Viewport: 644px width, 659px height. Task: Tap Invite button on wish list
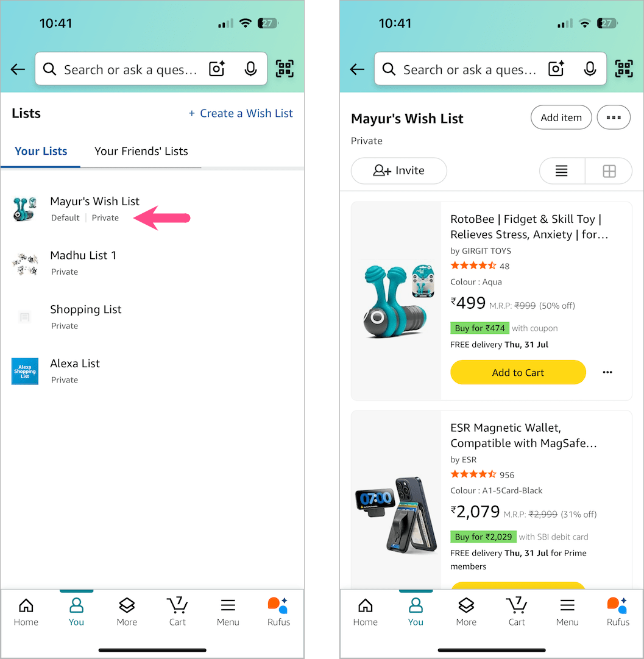tap(399, 171)
